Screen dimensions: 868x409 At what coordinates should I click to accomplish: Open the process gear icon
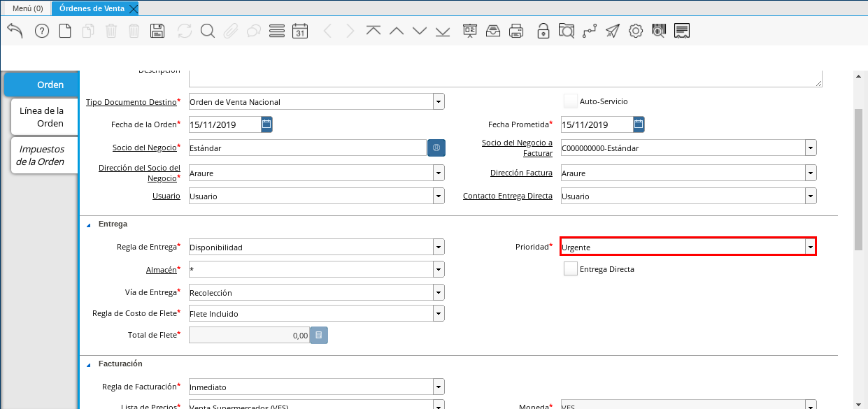click(635, 31)
